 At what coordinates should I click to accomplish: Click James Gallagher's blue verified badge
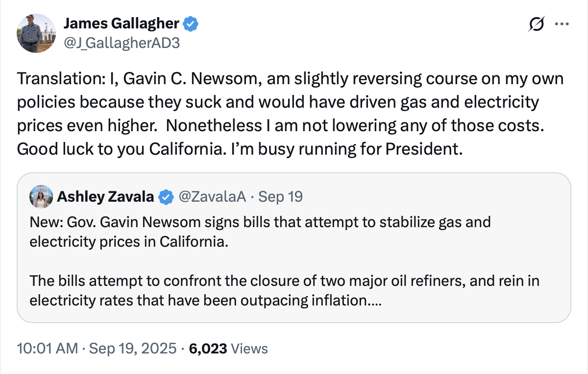pos(191,23)
